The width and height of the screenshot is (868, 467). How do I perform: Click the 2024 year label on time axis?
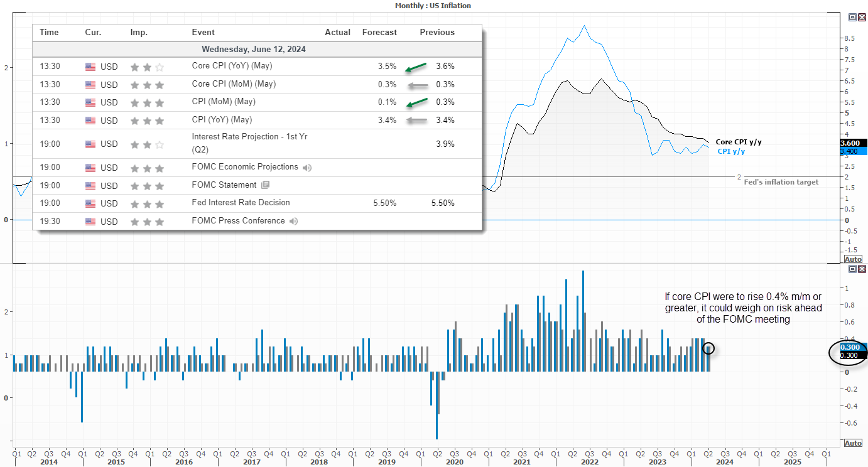coord(724,462)
